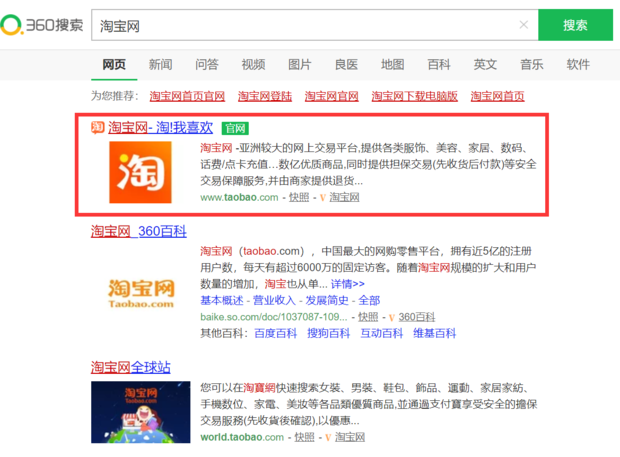The height and width of the screenshot is (457, 620).
Task: Click the green 官网 badge
Action: tap(235, 128)
